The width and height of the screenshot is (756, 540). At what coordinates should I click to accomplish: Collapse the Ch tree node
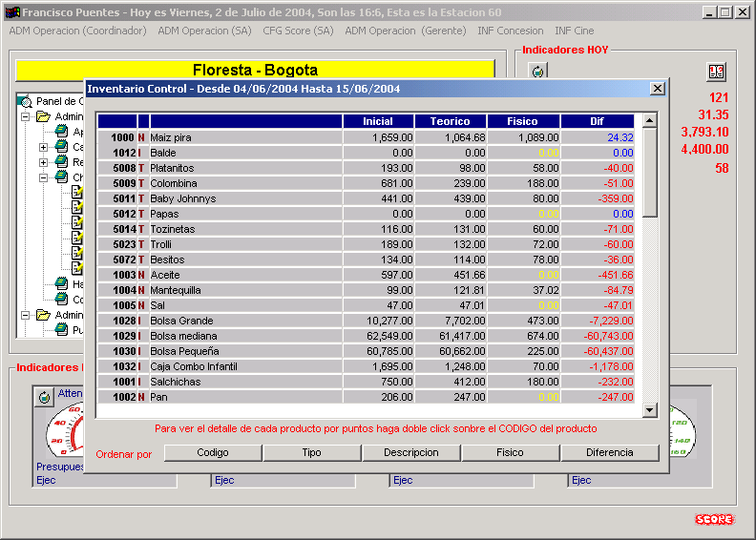click(43, 177)
